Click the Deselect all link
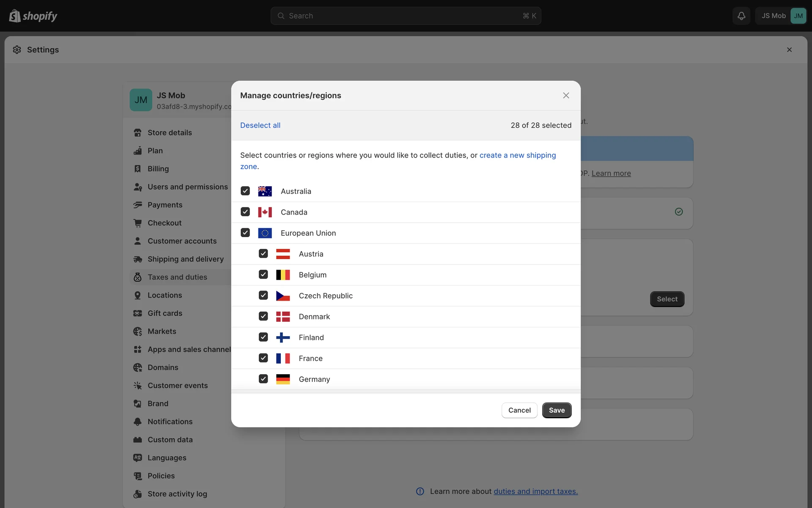Image resolution: width=812 pixels, height=508 pixels. click(260, 125)
